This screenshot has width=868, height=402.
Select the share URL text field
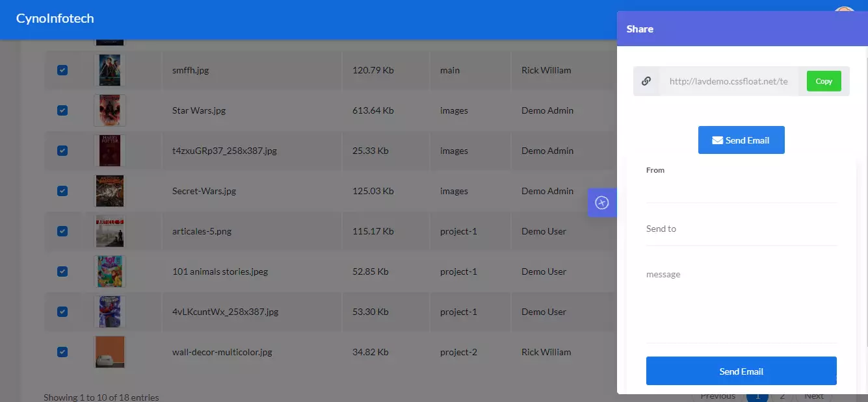(x=729, y=81)
